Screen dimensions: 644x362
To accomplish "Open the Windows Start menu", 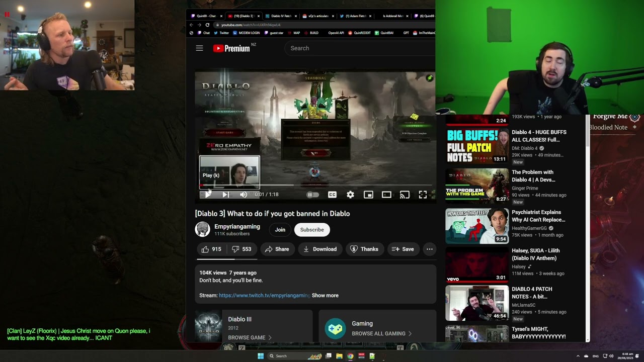I will pyautogui.click(x=261, y=356).
